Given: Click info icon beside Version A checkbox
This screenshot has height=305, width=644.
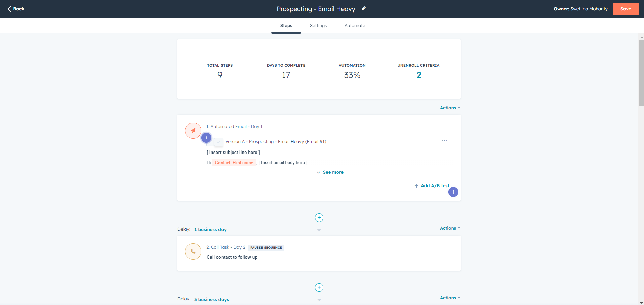Looking at the screenshot, I should (x=206, y=138).
